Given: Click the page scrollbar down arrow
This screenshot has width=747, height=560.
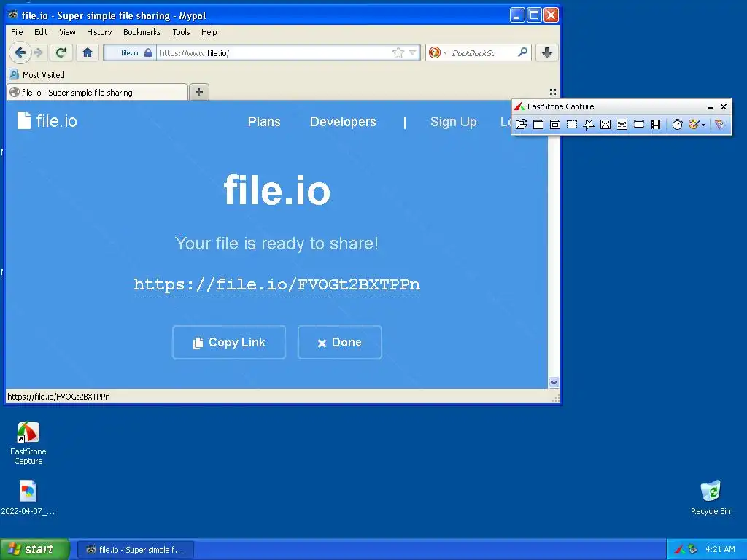Looking at the screenshot, I should point(554,382).
